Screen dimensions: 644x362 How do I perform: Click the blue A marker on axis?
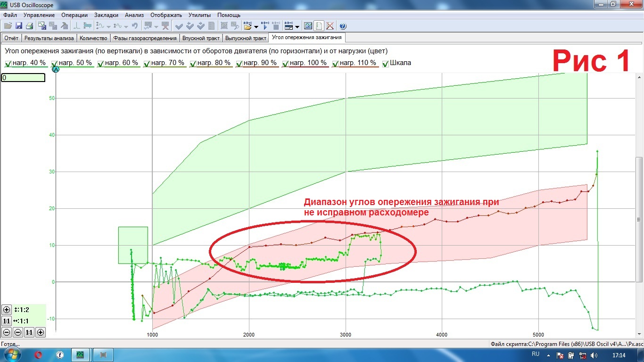tap(56, 70)
